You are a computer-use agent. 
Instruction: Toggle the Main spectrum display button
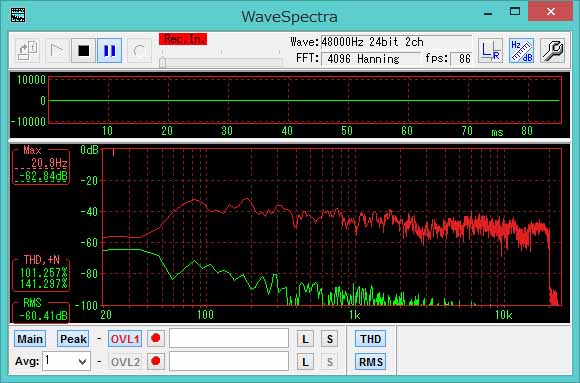click(30, 339)
